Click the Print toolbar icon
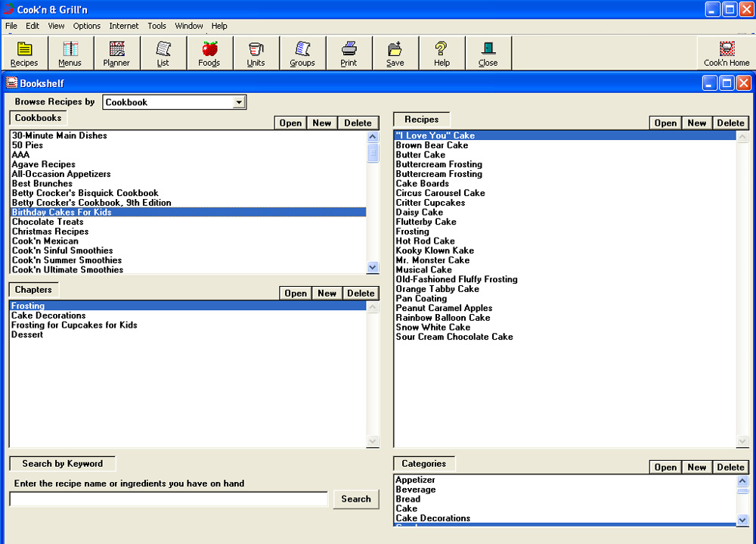The image size is (756, 544). 349,53
